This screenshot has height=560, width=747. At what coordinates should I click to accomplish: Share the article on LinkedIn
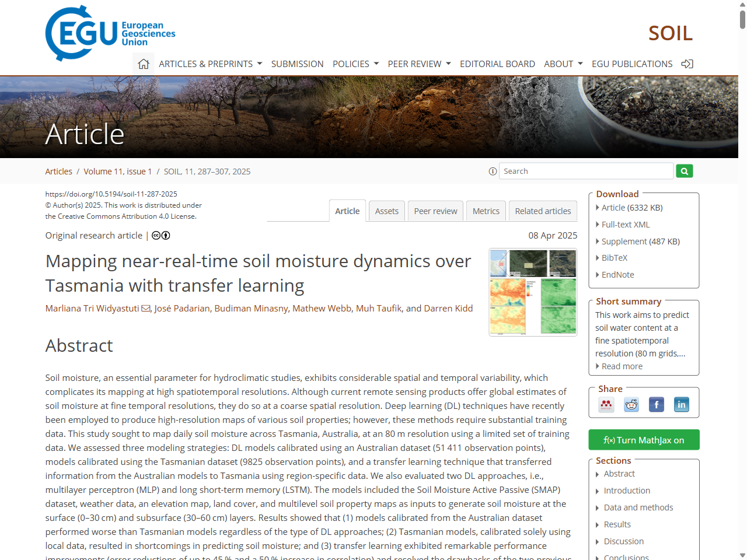(681, 404)
